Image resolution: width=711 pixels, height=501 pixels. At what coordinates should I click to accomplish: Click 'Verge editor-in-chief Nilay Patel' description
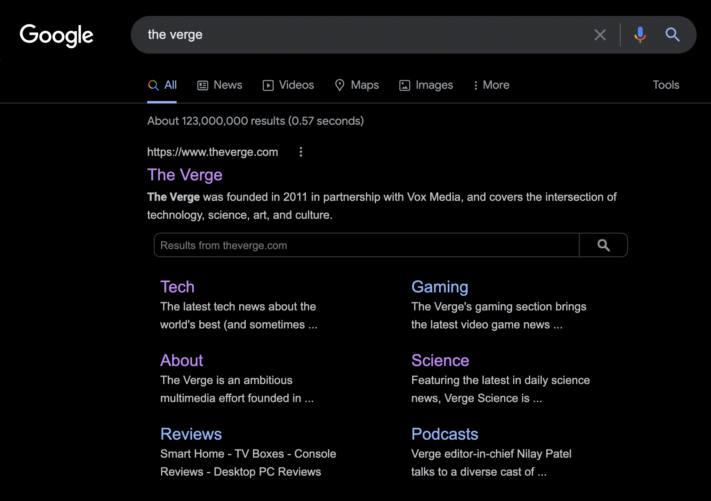[491, 454]
